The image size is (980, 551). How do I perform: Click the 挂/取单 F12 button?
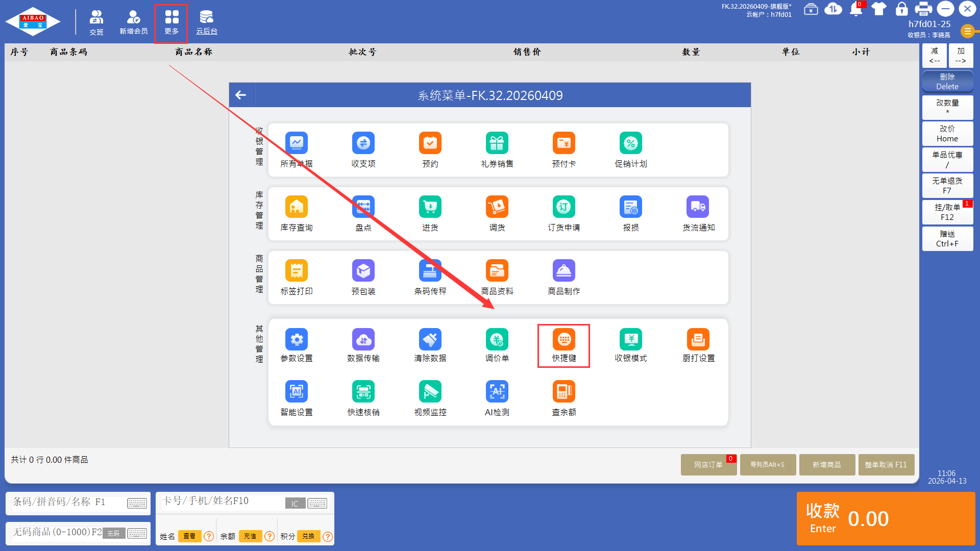pyautogui.click(x=947, y=212)
